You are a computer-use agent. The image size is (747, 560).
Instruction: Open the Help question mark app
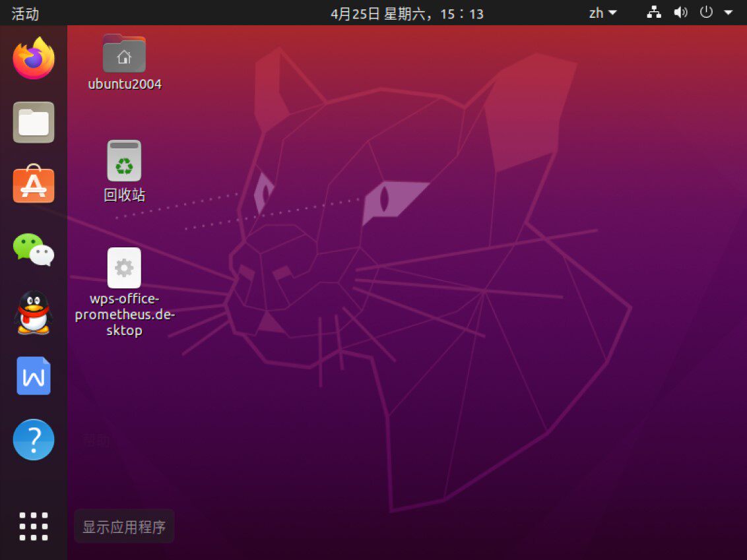34,439
